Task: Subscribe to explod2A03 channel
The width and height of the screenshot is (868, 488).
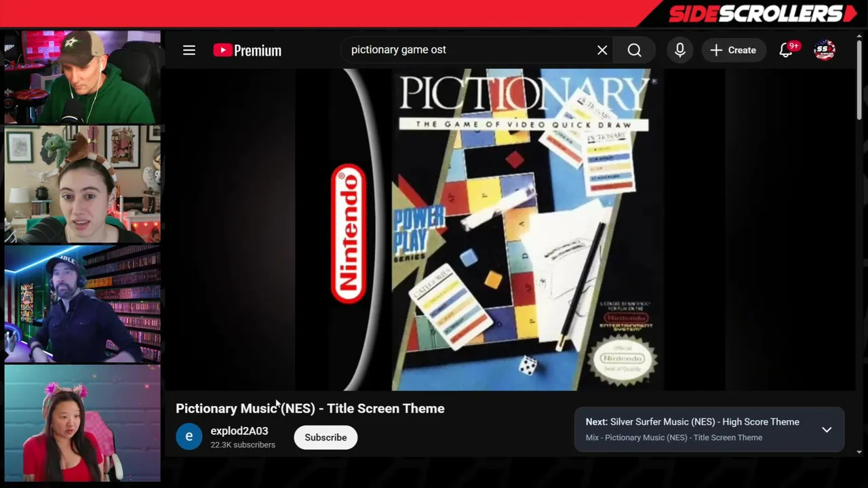Action: click(325, 437)
